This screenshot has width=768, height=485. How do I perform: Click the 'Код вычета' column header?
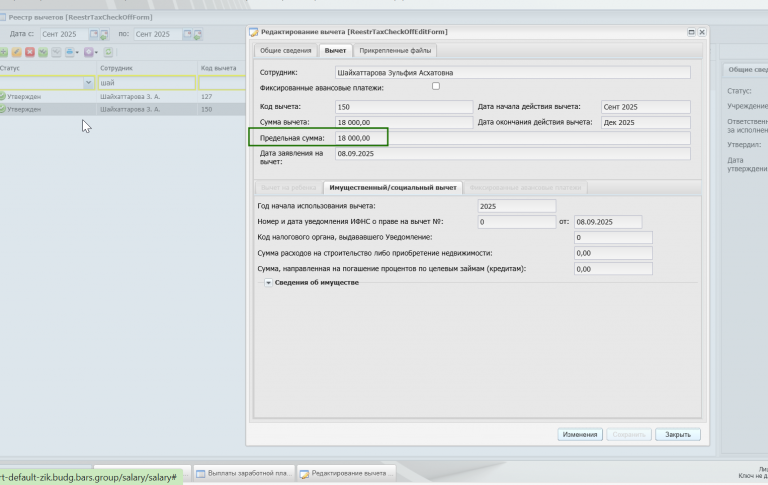(221, 68)
